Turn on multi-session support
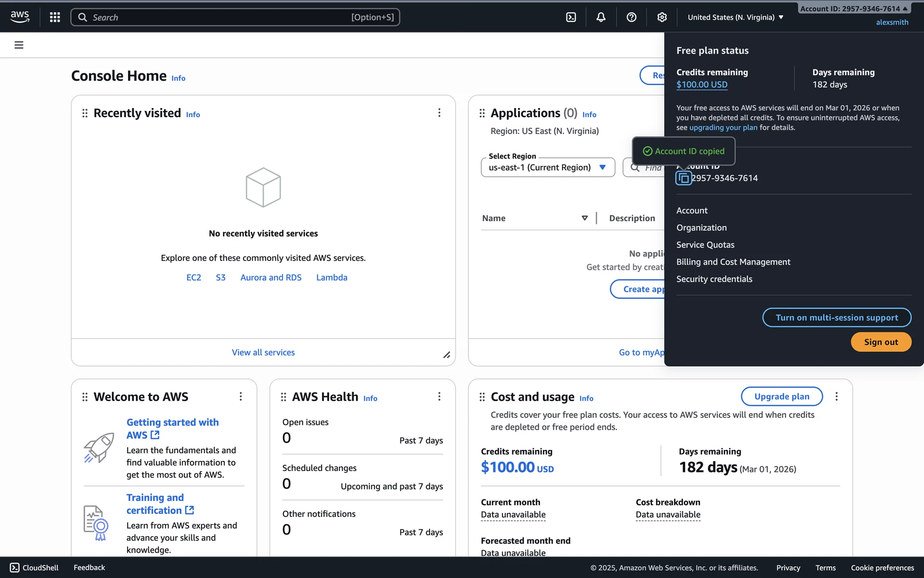This screenshot has height=578, width=924. tap(836, 318)
